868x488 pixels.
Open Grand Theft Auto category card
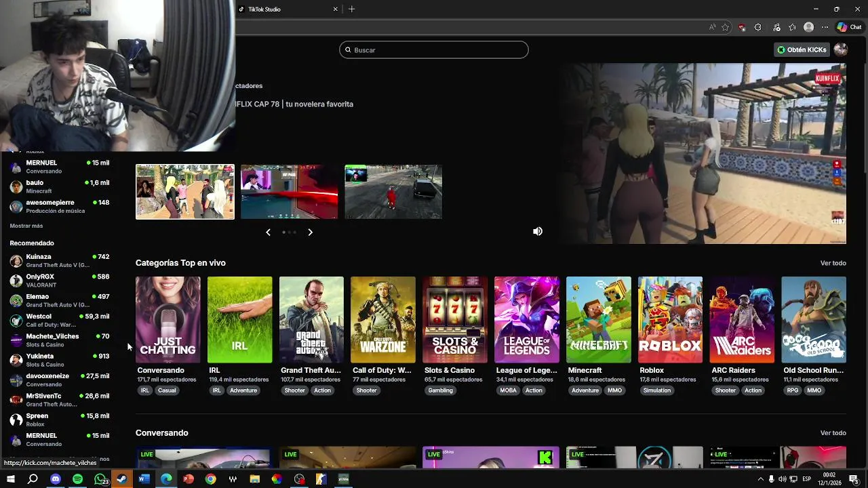311,319
